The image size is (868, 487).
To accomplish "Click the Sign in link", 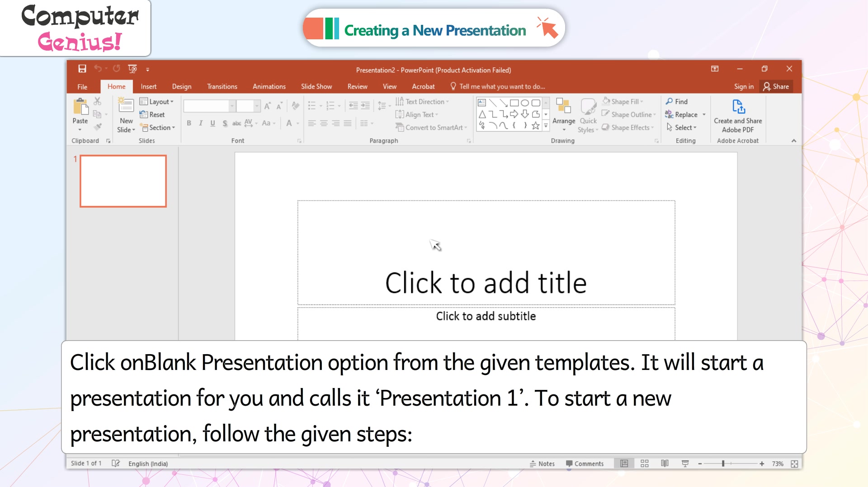I will click(x=744, y=86).
